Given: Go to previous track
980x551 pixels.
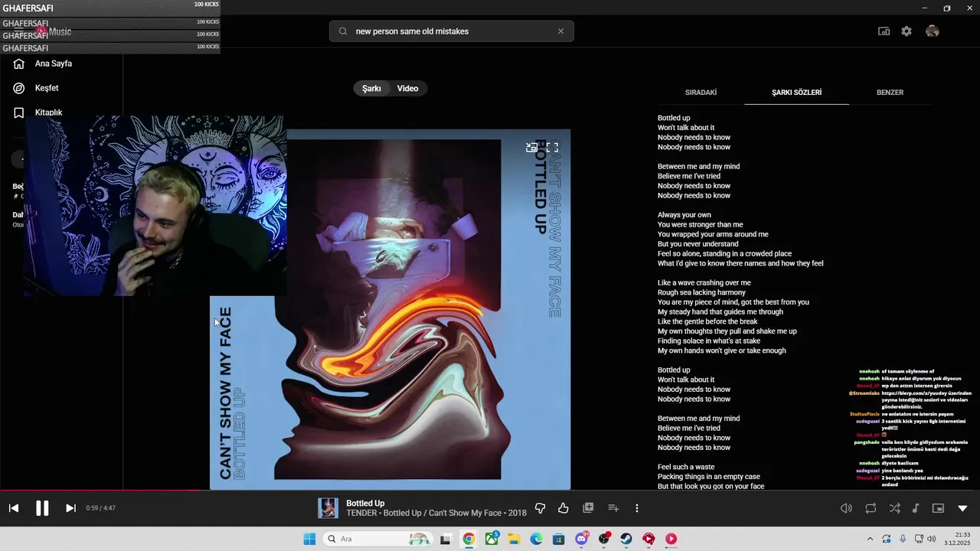Looking at the screenshot, I should pos(14,508).
